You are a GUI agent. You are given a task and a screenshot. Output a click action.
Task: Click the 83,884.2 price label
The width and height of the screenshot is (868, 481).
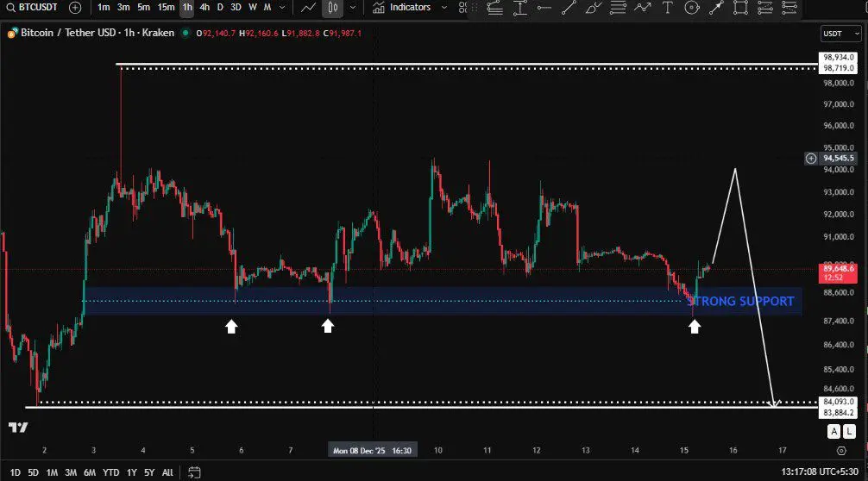point(838,413)
